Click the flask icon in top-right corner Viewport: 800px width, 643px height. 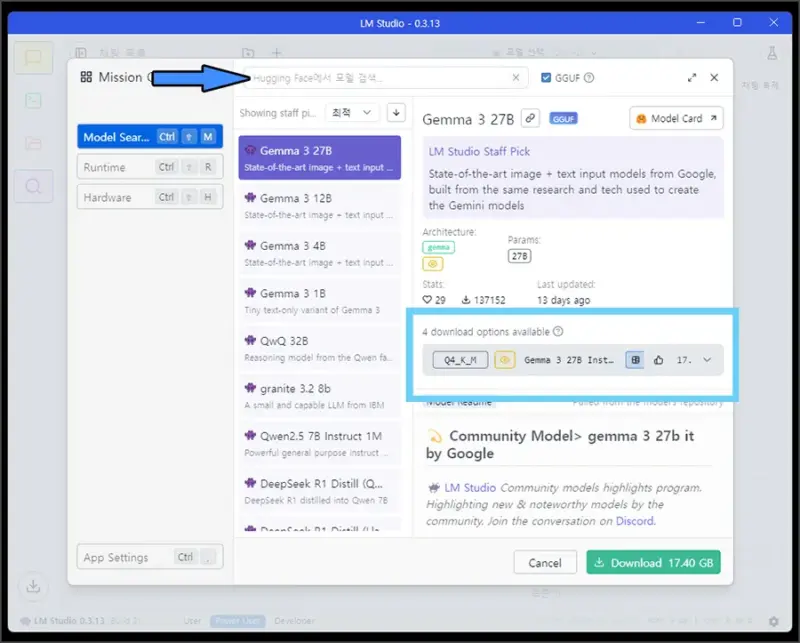point(772,53)
